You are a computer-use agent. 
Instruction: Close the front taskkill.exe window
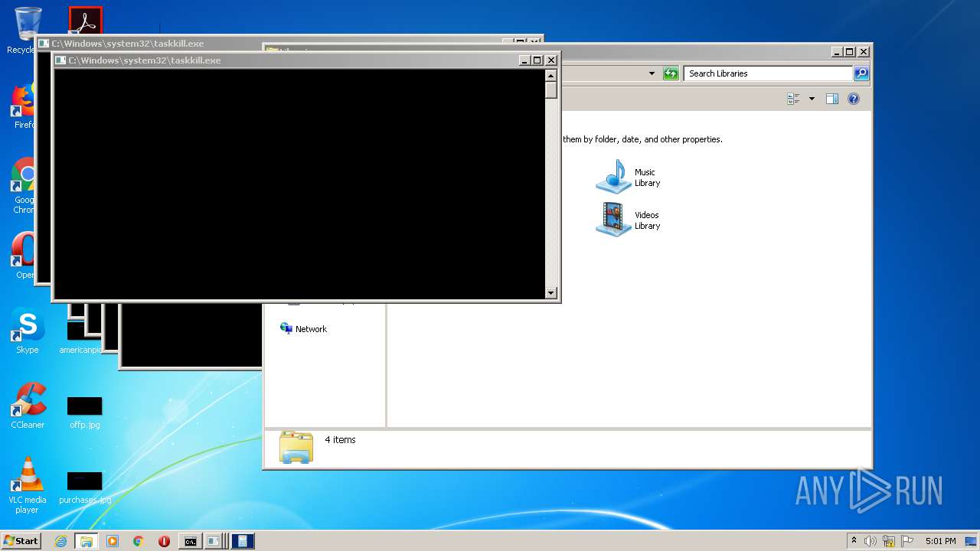551,60
